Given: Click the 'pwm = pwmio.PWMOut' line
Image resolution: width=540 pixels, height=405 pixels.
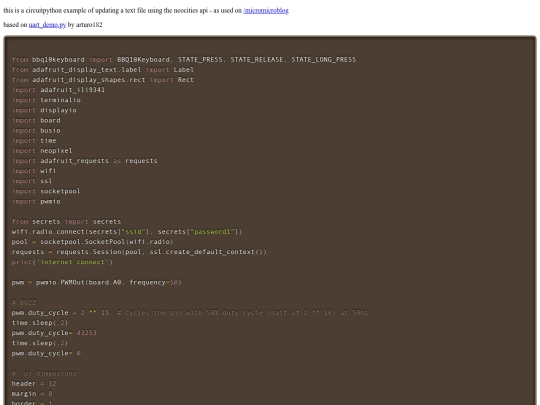Looking at the screenshot, I should point(96,282).
